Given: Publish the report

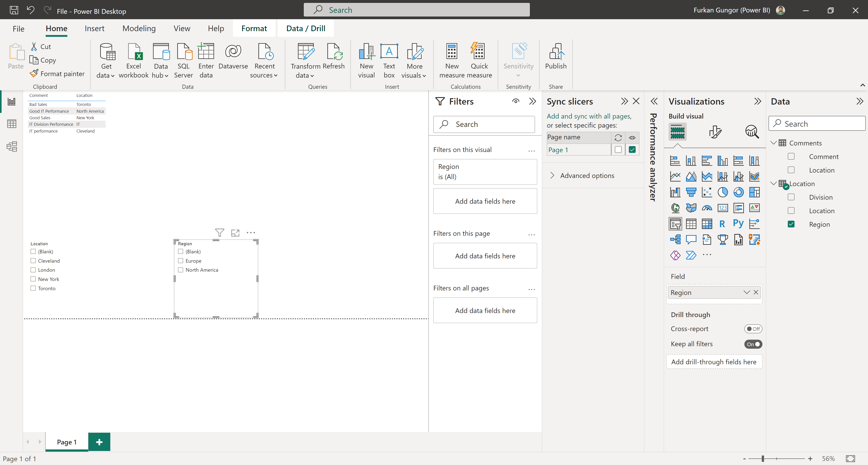Looking at the screenshot, I should click(556, 56).
